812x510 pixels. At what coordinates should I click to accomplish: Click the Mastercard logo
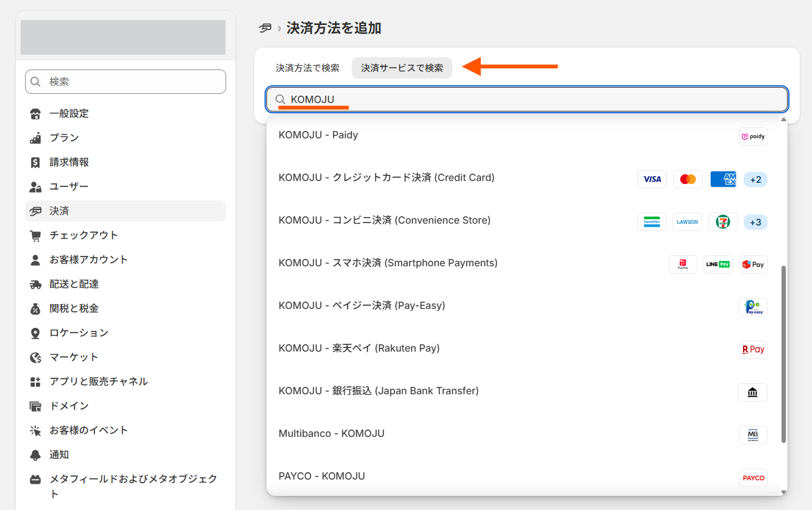click(688, 179)
